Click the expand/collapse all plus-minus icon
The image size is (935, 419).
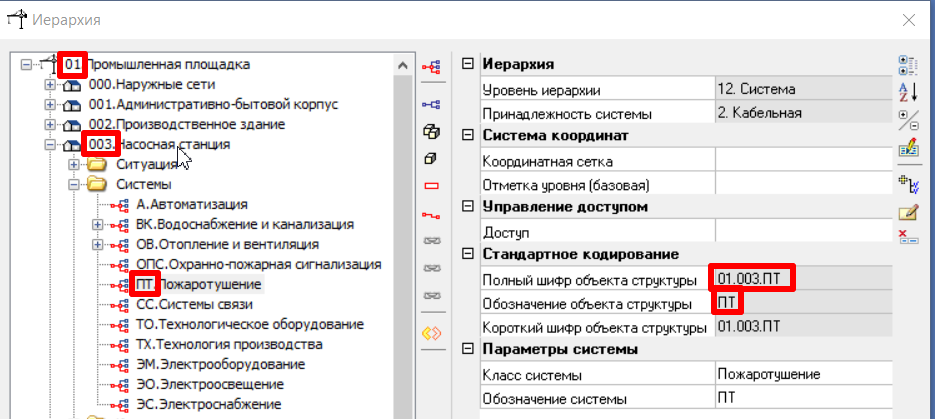pos(908,120)
